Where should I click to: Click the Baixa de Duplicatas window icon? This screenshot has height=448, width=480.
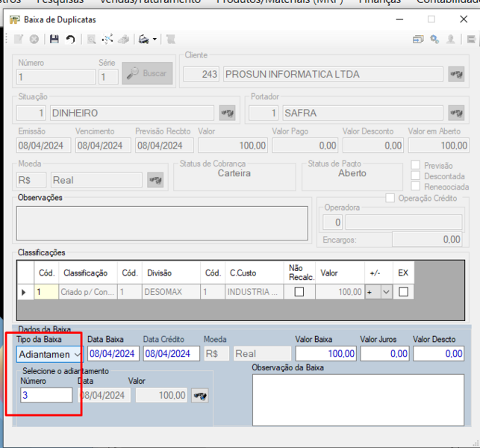[14, 20]
